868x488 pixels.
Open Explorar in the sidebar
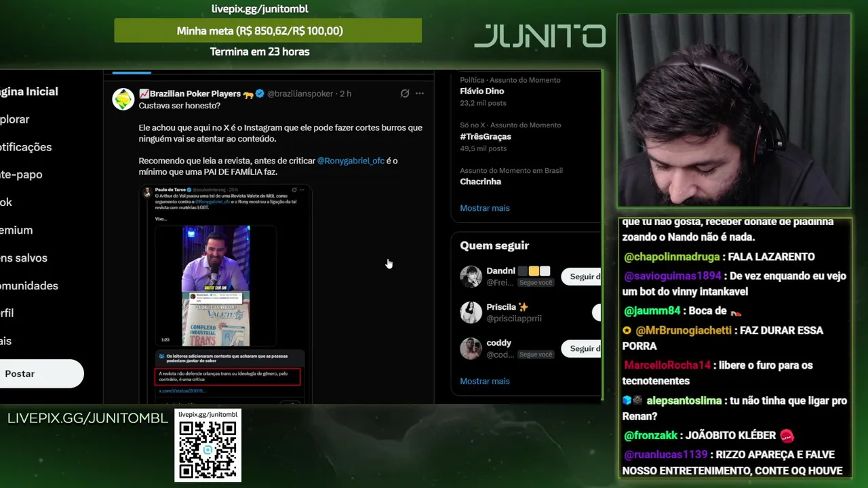(15, 119)
